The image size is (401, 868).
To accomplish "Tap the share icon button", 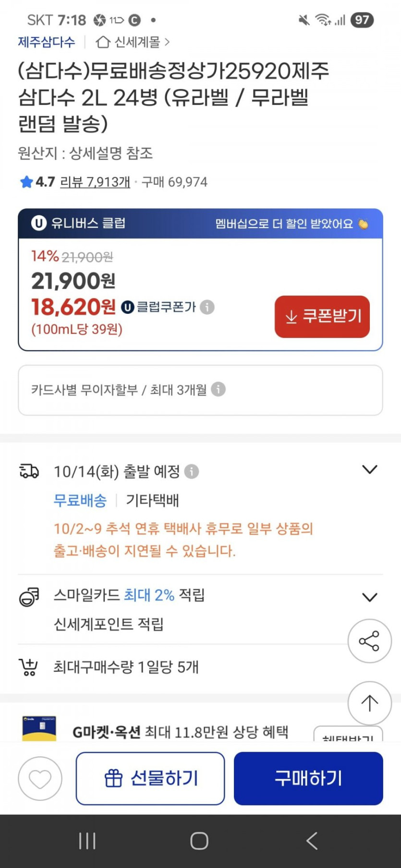I will [x=369, y=641].
